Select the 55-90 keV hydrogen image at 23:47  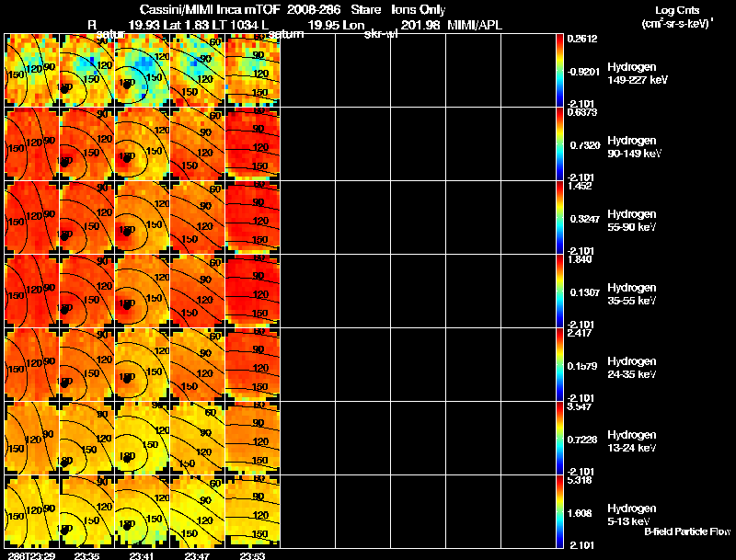click(198, 218)
